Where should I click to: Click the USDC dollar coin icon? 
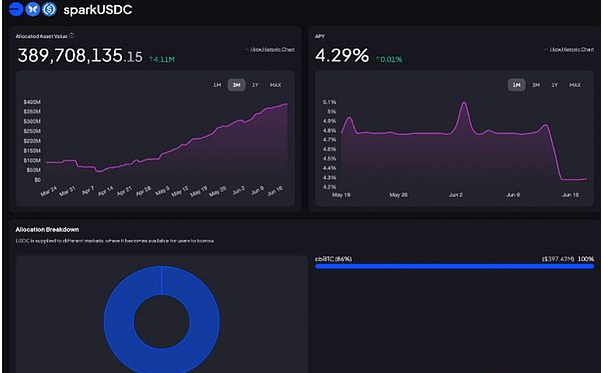pos(49,9)
